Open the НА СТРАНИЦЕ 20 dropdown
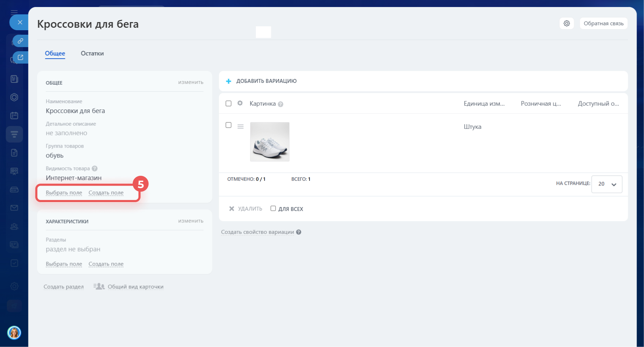 coord(606,184)
